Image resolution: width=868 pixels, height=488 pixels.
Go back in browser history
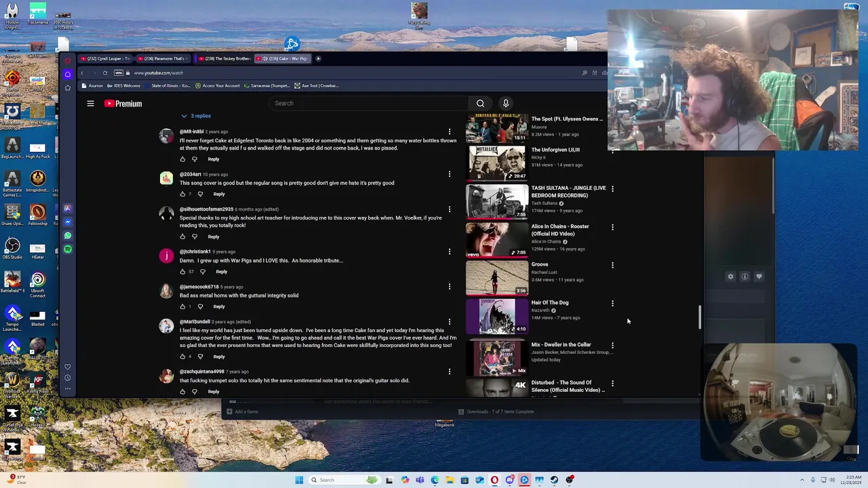click(82, 73)
